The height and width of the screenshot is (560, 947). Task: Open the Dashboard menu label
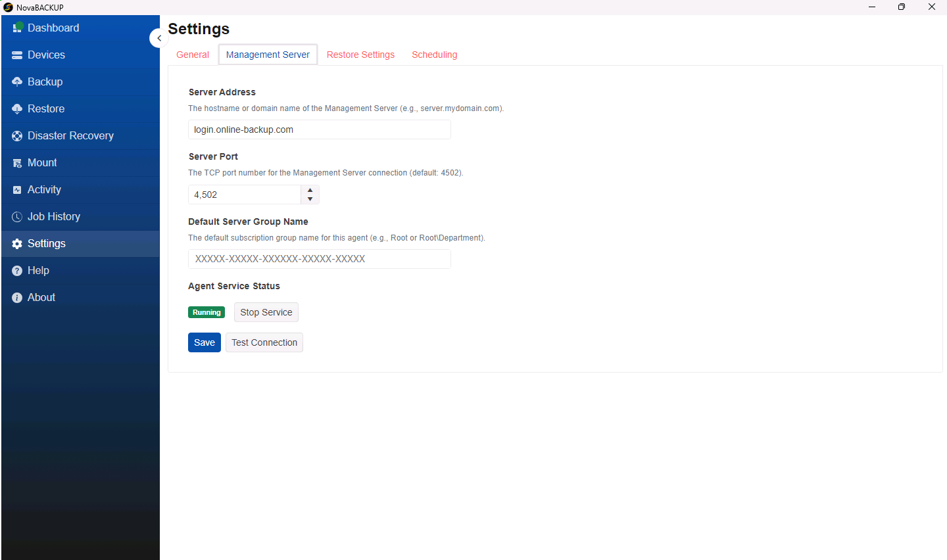tap(53, 28)
